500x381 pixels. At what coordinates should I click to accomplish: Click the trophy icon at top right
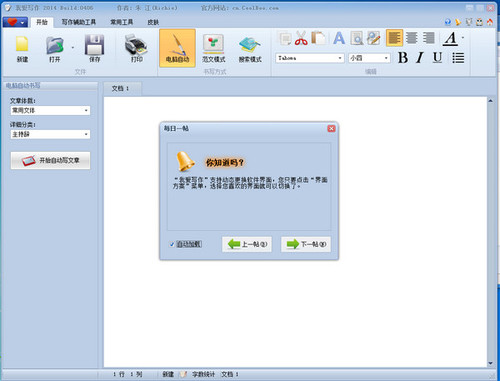coord(469,22)
